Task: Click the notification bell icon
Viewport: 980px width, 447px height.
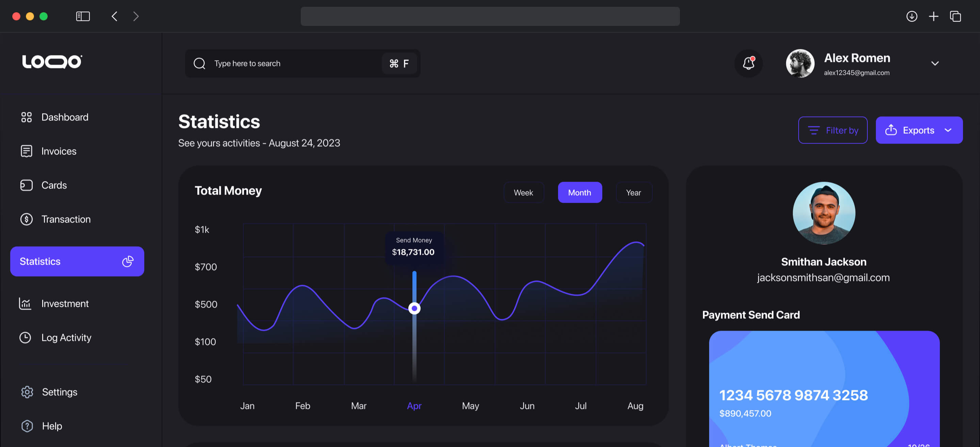Action: pyautogui.click(x=748, y=63)
